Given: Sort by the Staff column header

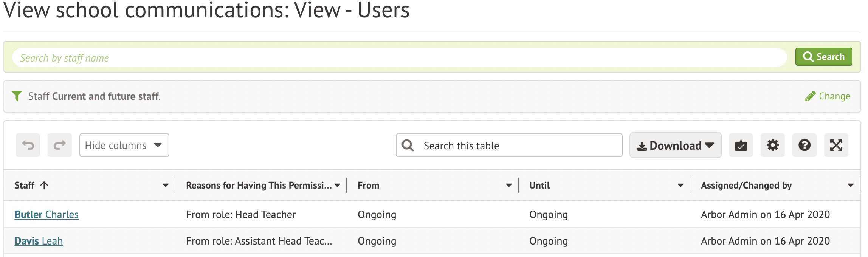Looking at the screenshot, I should 25,185.
